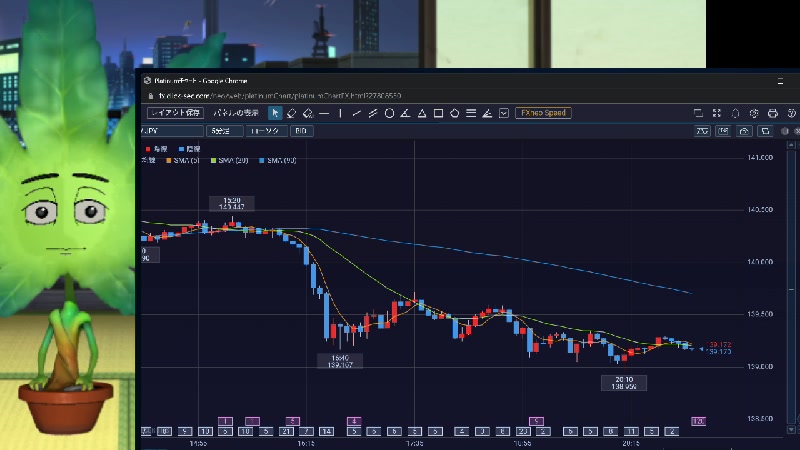Image resolution: width=800 pixels, height=450 pixels.
Task: Choose the rectangle shape tool
Action: click(438, 113)
